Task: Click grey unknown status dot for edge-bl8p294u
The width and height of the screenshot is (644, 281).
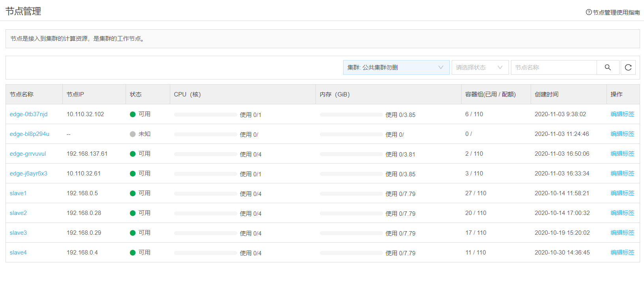Action: pyautogui.click(x=133, y=134)
